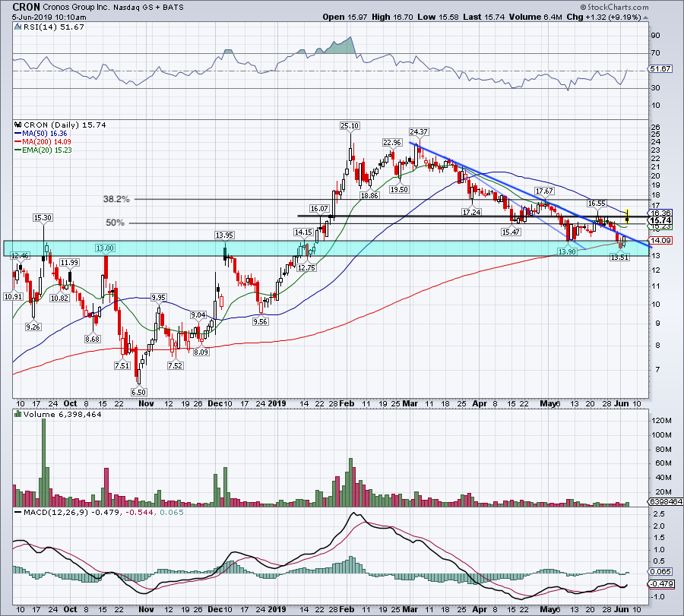The width and height of the screenshot is (684, 616).
Task: Click the 16.55 price label
Action: coord(597,203)
